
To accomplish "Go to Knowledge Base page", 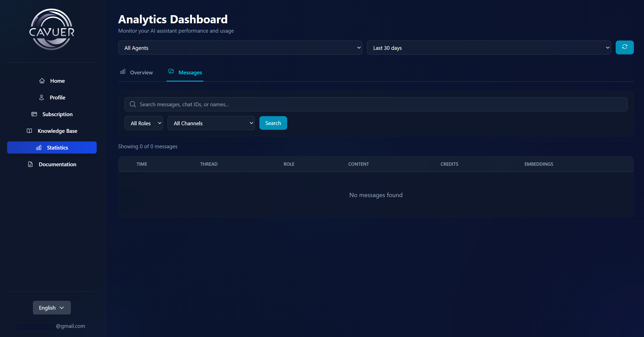I will (x=57, y=131).
